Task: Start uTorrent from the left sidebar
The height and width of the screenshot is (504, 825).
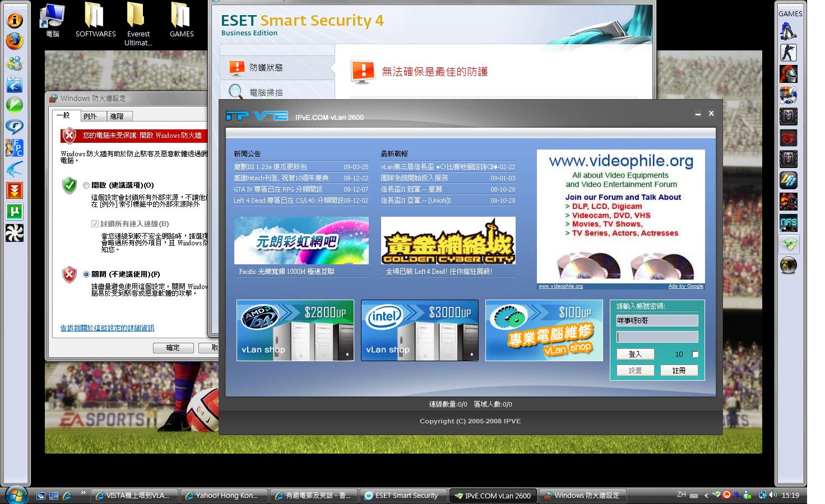Action: pyautogui.click(x=14, y=212)
